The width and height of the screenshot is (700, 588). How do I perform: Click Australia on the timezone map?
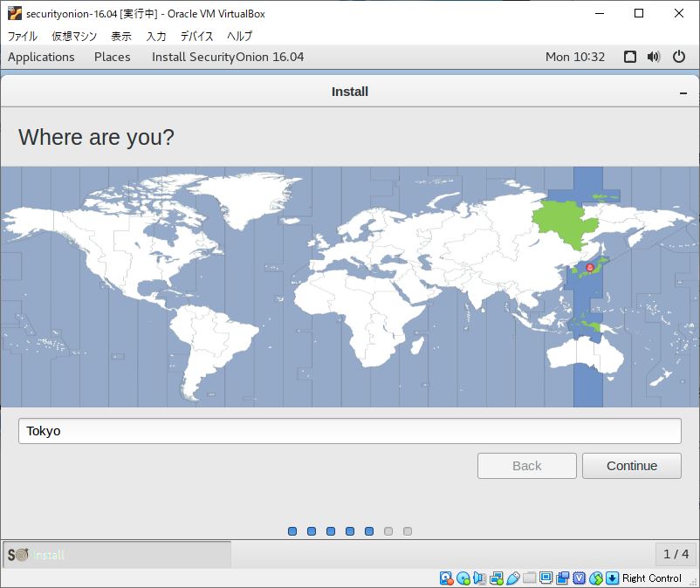click(x=585, y=355)
